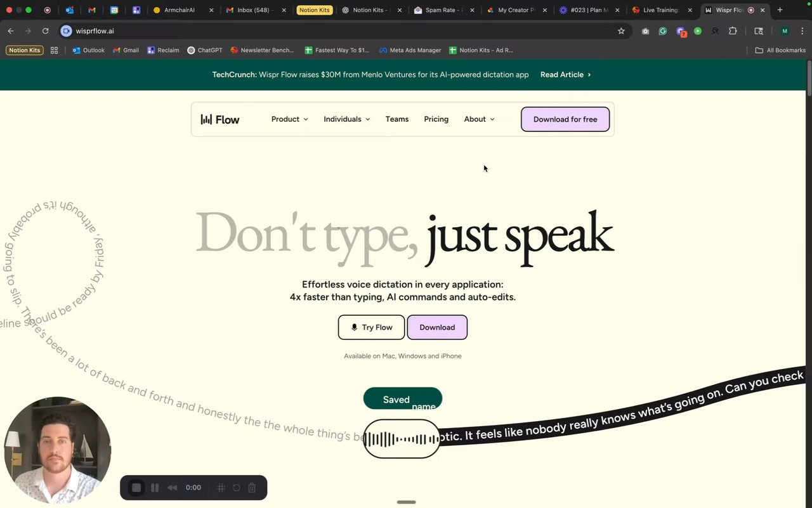Pause the screen recording
The width and height of the screenshot is (812, 508).
pyautogui.click(x=155, y=488)
